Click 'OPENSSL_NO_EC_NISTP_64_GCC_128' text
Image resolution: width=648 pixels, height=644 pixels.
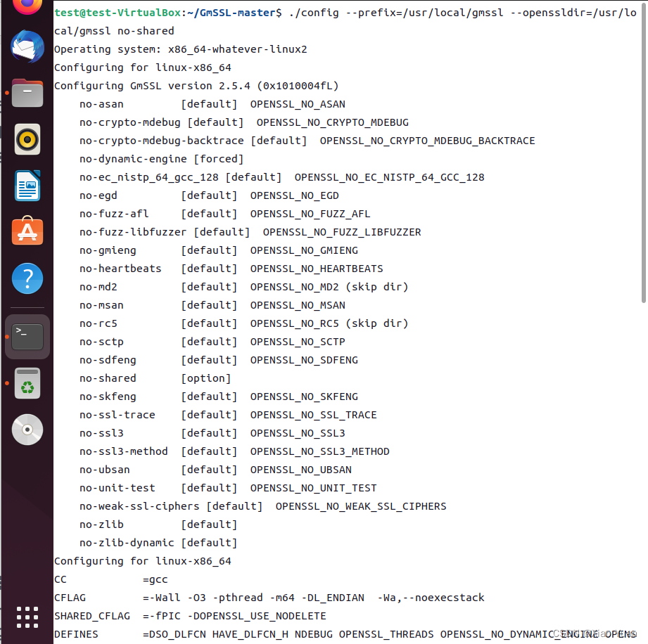pyautogui.click(x=389, y=177)
